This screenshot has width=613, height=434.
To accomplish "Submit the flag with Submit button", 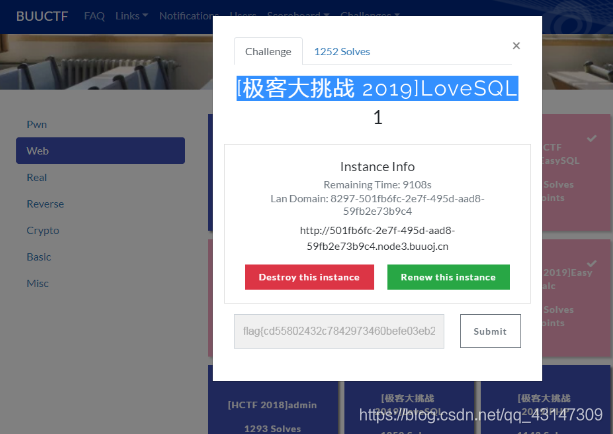I will coord(490,331).
